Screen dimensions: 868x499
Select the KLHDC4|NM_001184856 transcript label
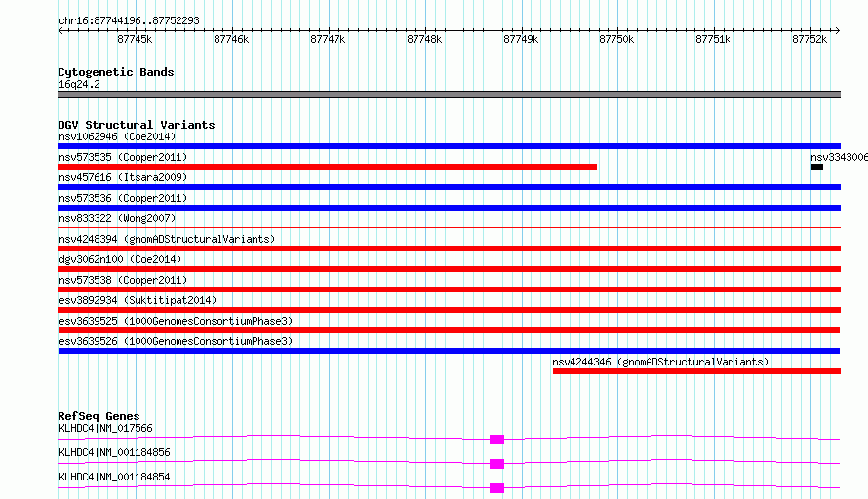(x=114, y=452)
